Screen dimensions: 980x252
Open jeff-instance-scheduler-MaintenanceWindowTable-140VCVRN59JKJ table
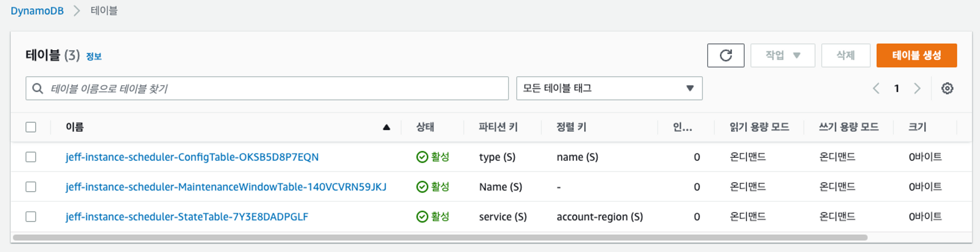[226, 187]
